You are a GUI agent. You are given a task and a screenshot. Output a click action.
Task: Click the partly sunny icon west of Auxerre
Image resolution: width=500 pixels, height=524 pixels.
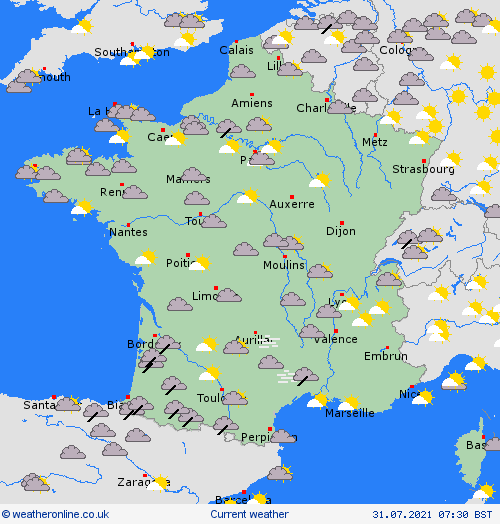248,196
